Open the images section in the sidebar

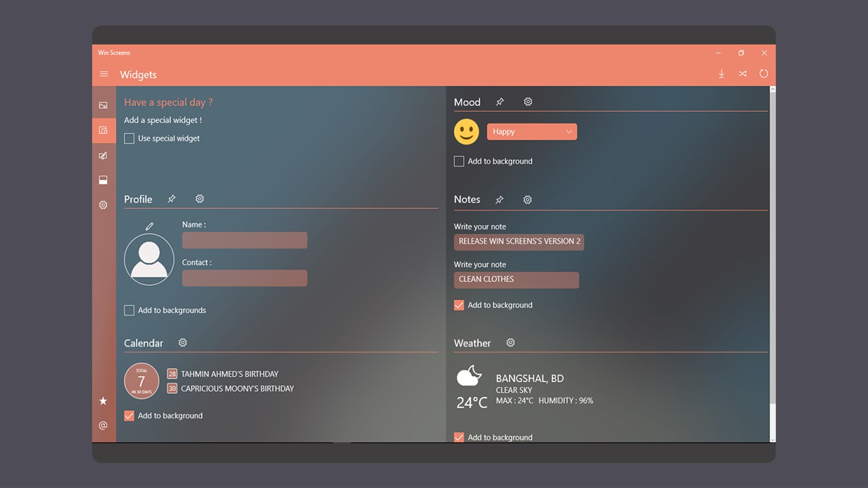point(103,105)
